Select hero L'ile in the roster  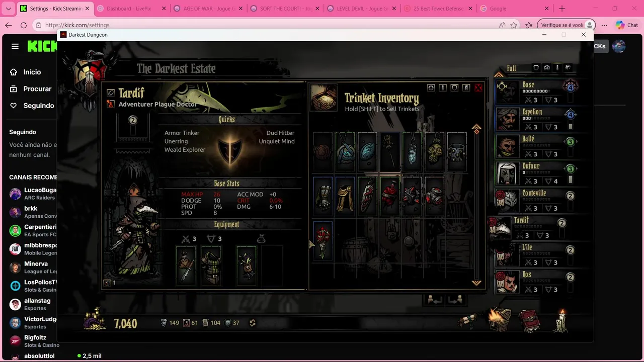point(537,255)
